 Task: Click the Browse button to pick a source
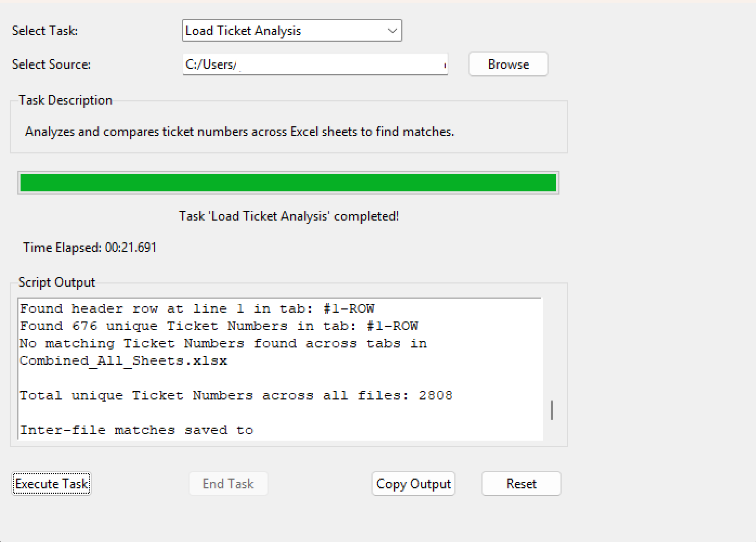click(x=507, y=64)
